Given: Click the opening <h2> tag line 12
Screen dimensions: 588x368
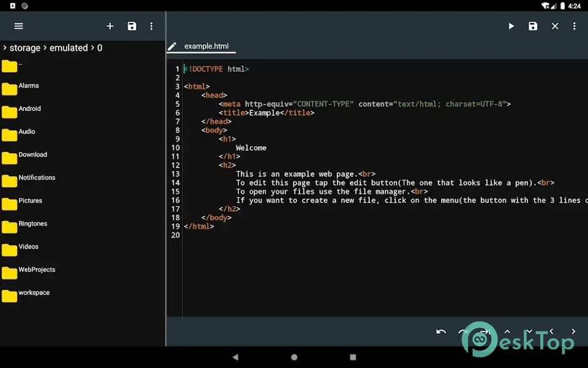Looking at the screenshot, I should pyautogui.click(x=227, y=165).
